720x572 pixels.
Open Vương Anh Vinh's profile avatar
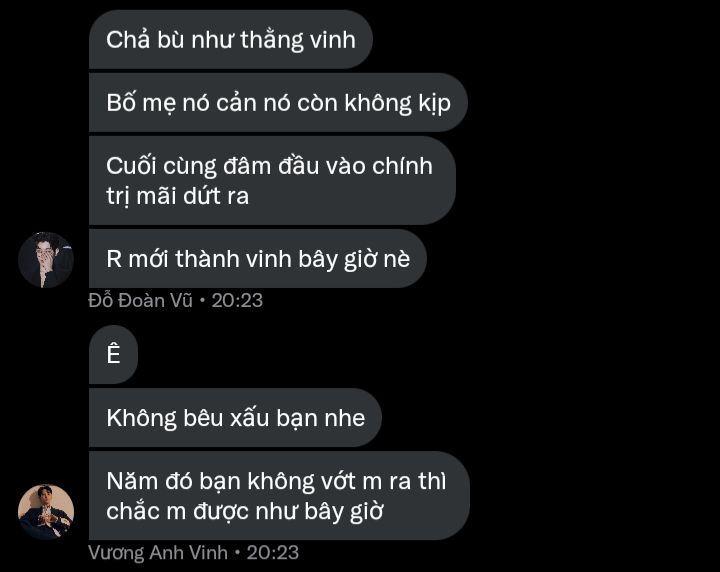pos(46,511)
